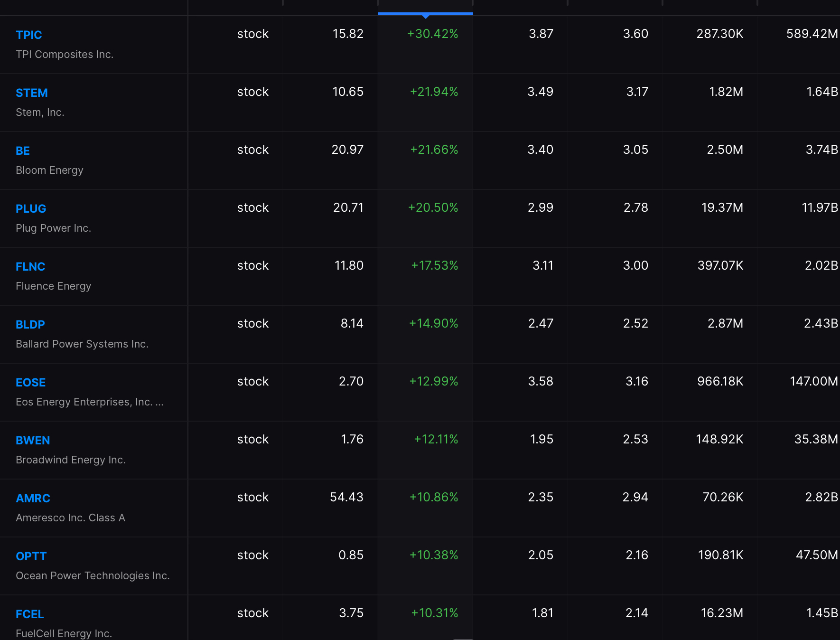
Task: Click the 'stock' type in TPIC row
Action: (x=253, y=34)
